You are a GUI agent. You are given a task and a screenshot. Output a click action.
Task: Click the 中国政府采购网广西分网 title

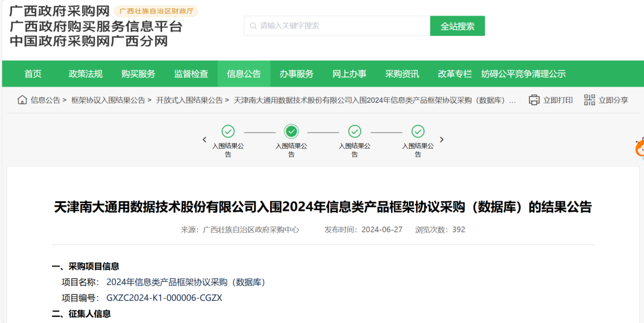89,41
